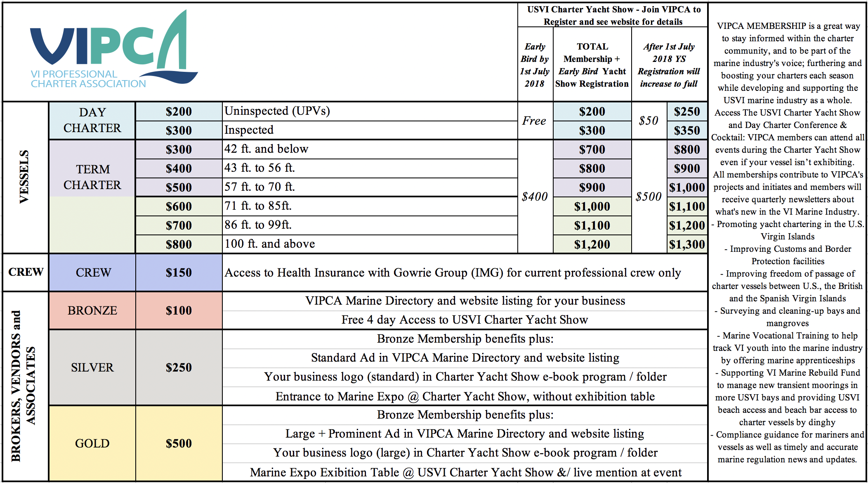Select the $600 membership price cell
This screenshot has height=483, width=868.
pos(179,206)
